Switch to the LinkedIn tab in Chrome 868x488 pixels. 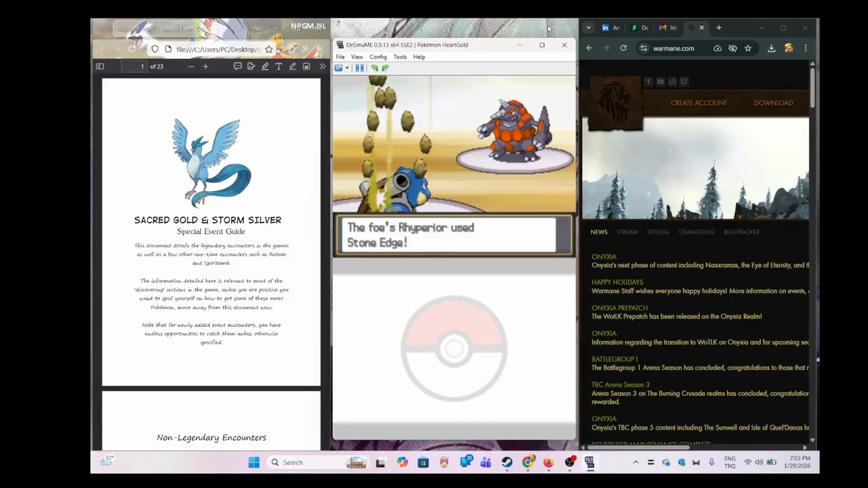pos(610,28)
